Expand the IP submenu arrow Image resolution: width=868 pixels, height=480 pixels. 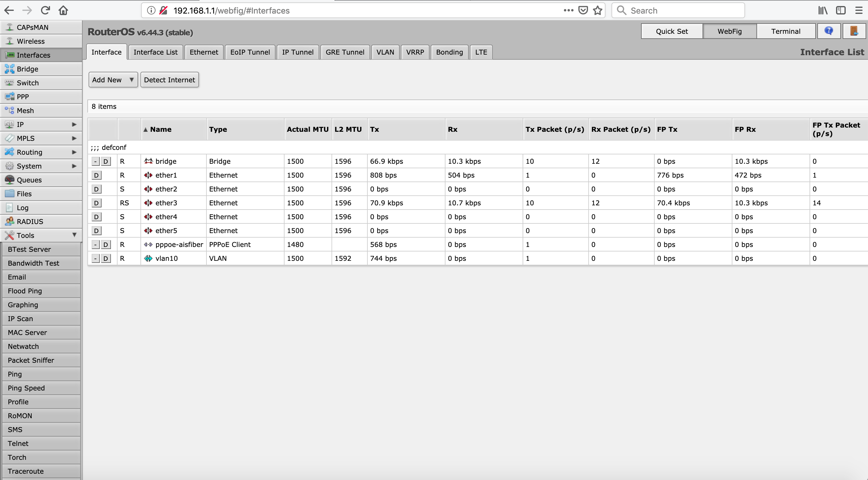pyautogui.click(x=74, y=125)
